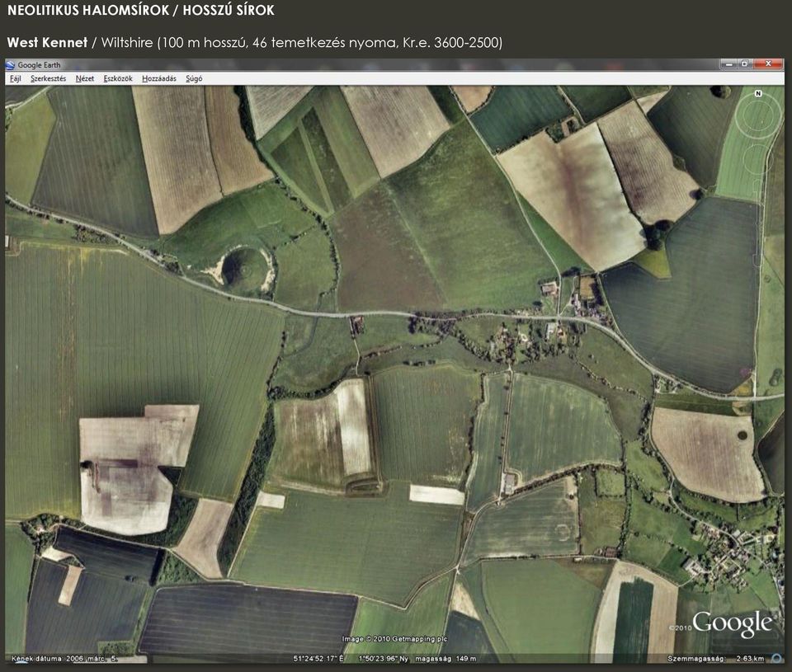Viewport: 792px width, 672px height.
Task: Maximize the Google Earth window
Action: coord(744,64)
